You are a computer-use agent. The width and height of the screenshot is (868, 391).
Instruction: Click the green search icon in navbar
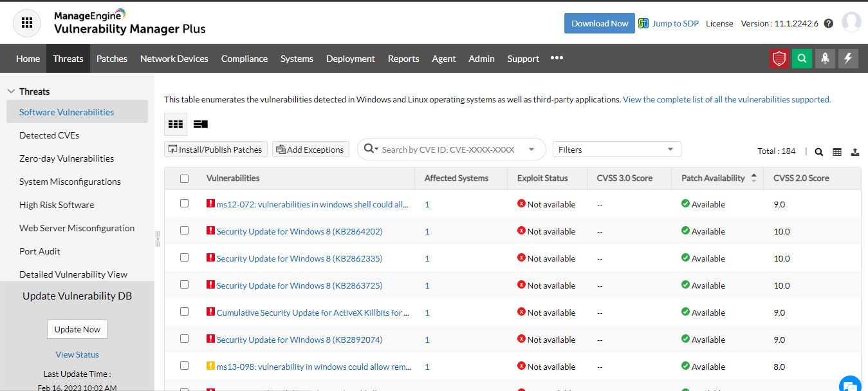click(802, 59)
